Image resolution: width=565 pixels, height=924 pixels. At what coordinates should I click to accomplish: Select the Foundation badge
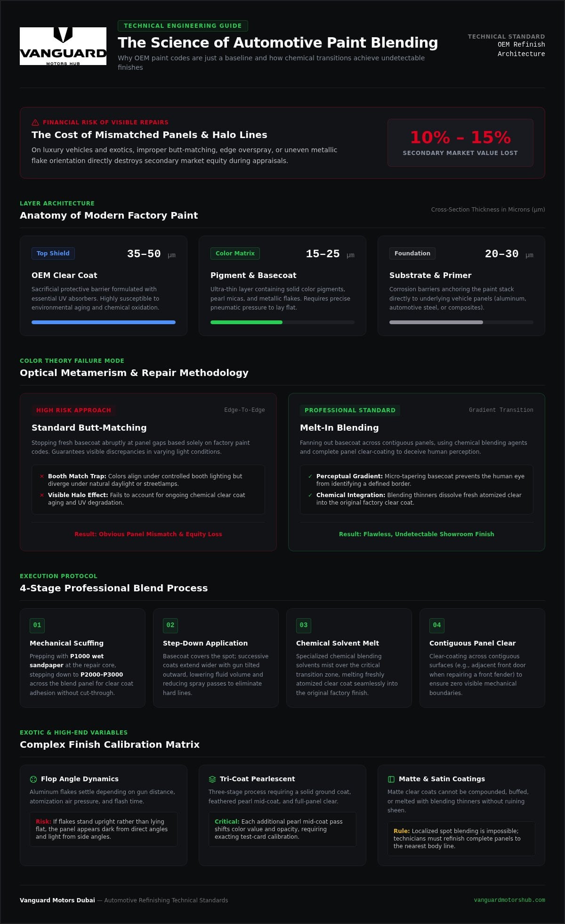[412, 253]
